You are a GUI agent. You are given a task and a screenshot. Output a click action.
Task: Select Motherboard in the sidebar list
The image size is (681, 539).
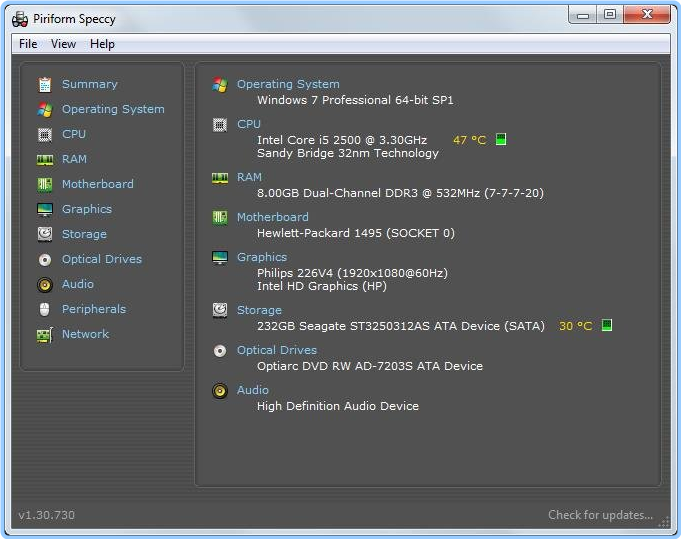(x=98, y=184)
